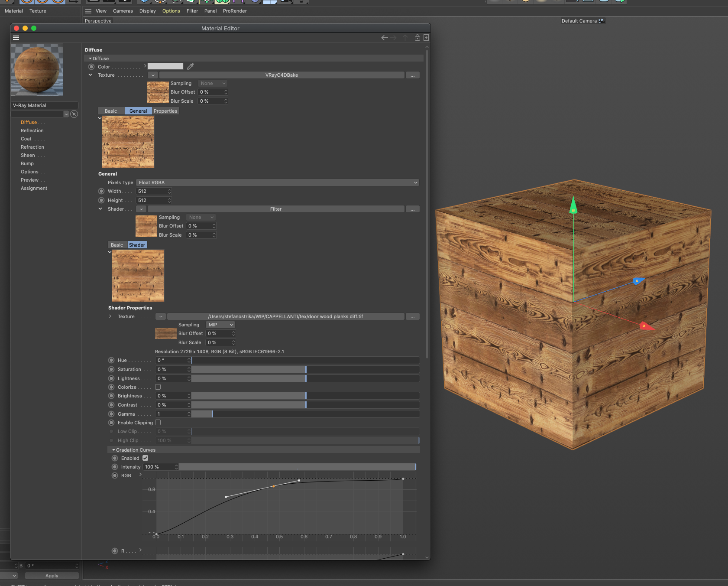This screenshot has width=728, height=586.
Task: Click the Apply button
Action: tap(52, 576)
